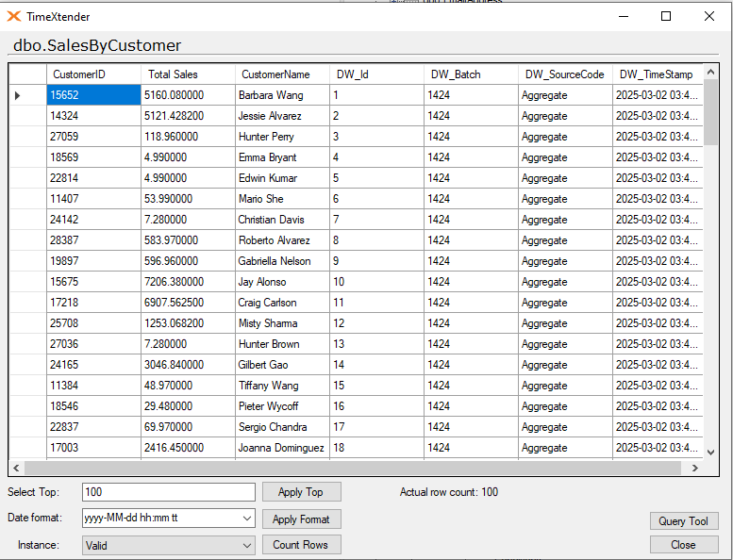
Task: Select the cell Mario She
Action: pyautogui.click(x=282, y=199)
